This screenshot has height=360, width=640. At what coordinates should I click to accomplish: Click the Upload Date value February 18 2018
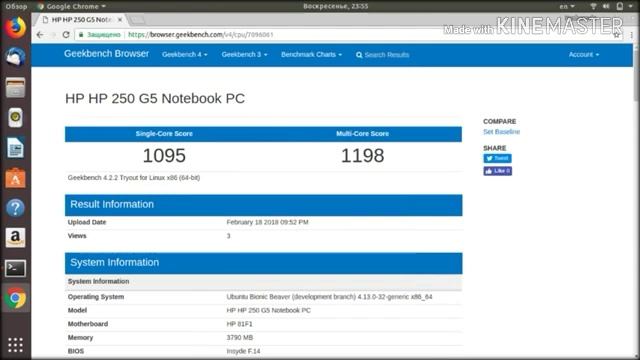pos(267,222)
